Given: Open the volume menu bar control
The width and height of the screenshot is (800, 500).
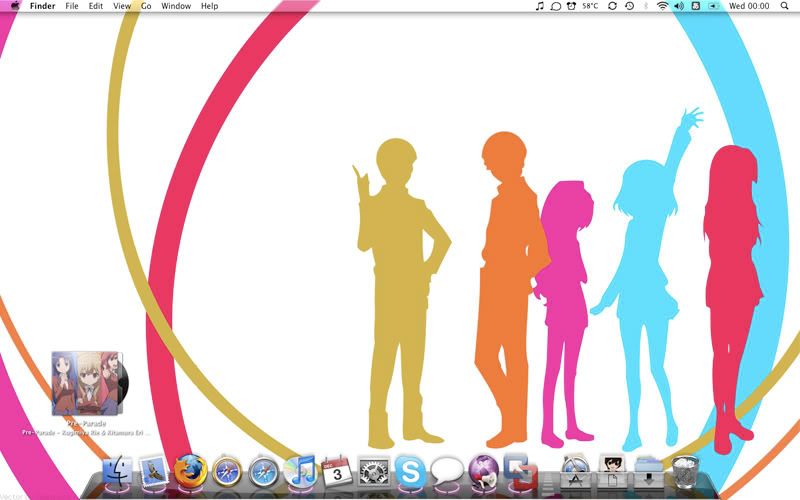Looking at the screenshot, I should (679, 6).
